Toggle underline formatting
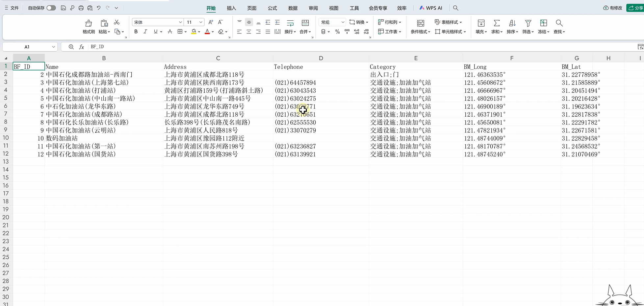Viewport: 644px width, 306px height. pyautogui.click(x=155, y=32)
